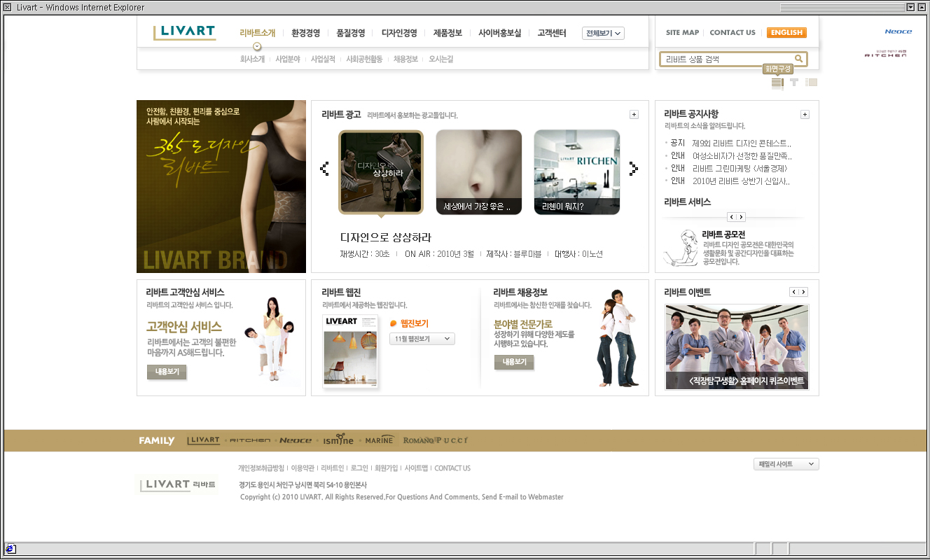This screenshot has width=930, height=560.
Task: Open the 패밀리 사이트 dropdown
Action: point(786,464)
